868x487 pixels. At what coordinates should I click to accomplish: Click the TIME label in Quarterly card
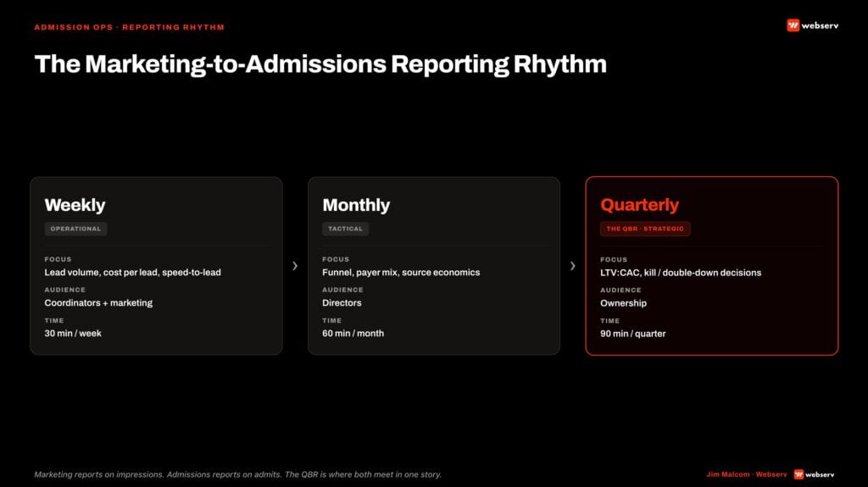610,321
